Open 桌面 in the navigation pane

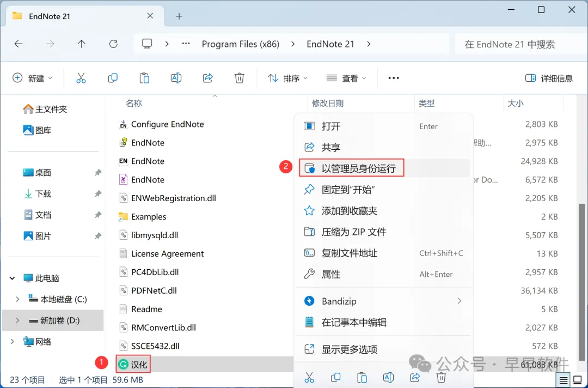(37, 173)
